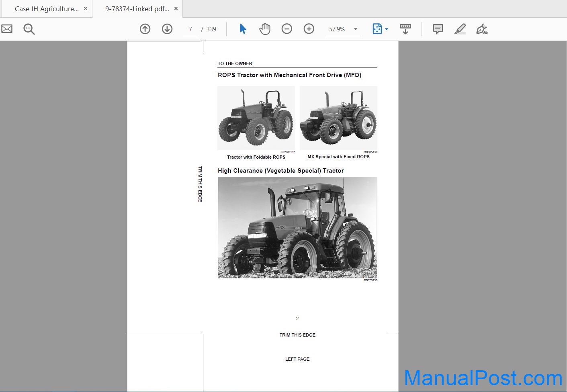
Task: Click the Tractor with Foldable ROPS caption
Action: [x=256, y=157]
